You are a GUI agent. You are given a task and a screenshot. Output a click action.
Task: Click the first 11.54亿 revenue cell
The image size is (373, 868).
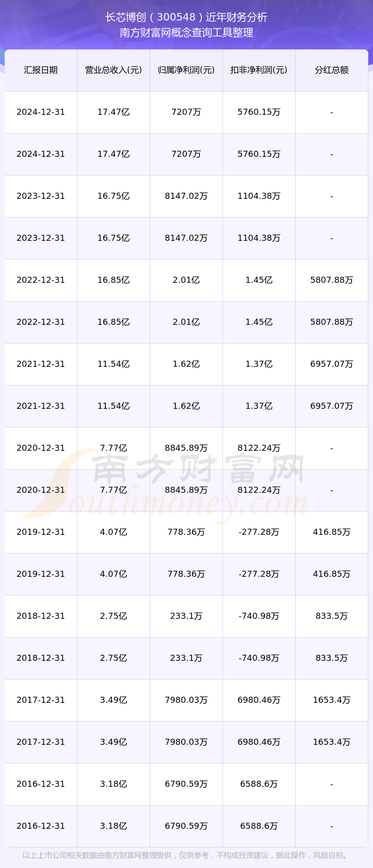pyautogui.click(x=113, y=364)
